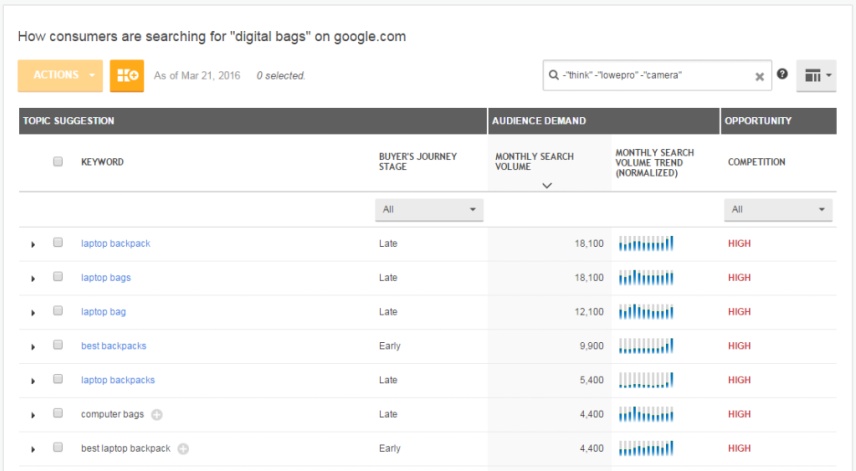The image size is (856, 471).
Task: Click plus icon next to computer bags
Action: 157,415
